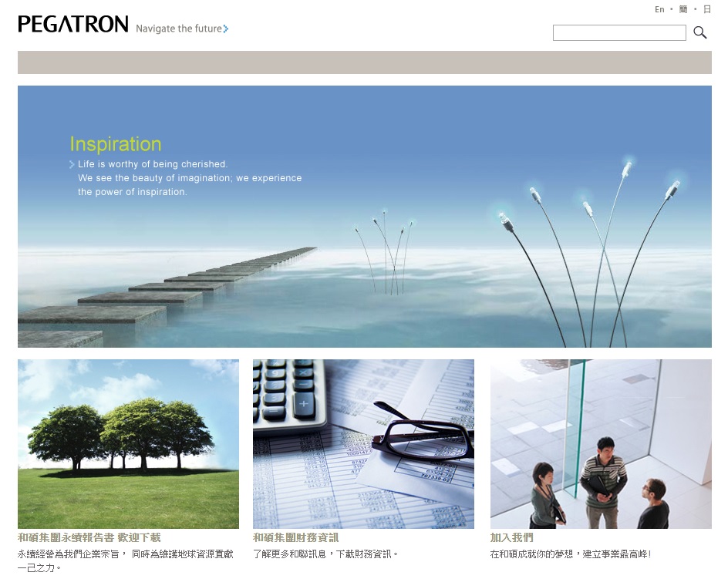The width and height of the screenshot is (728, 579).
Task: Switch language to Simplified Chinese 簡
Action: click(683, 9)
